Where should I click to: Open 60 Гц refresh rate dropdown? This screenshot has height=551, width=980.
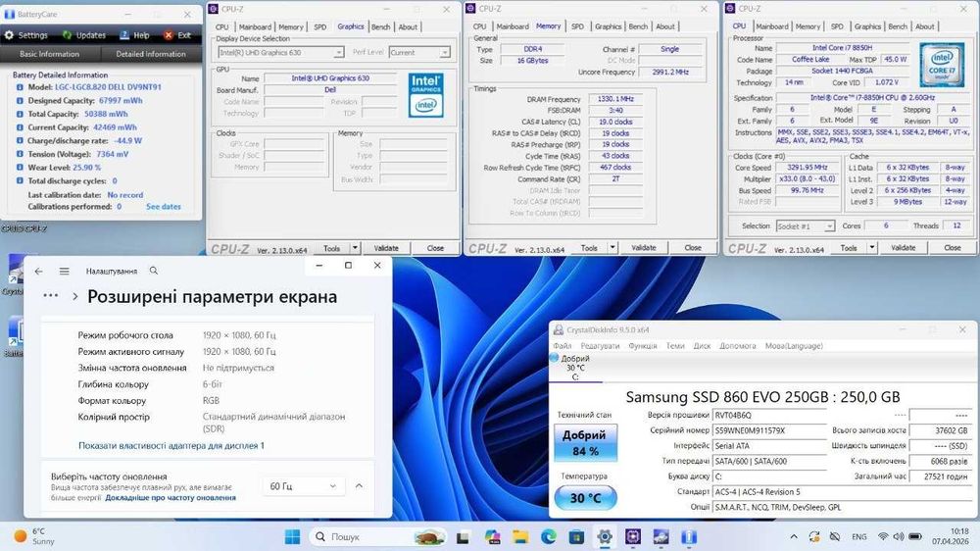(303, 486)
